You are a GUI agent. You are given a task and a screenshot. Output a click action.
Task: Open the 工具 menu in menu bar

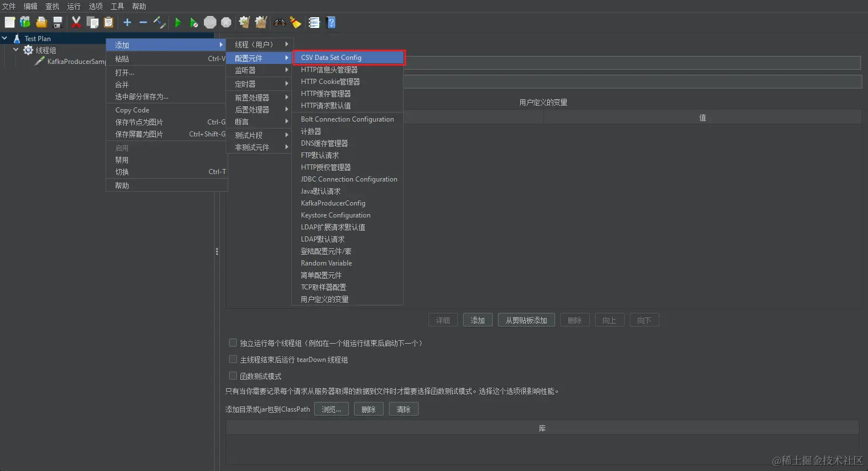[117, 6]
